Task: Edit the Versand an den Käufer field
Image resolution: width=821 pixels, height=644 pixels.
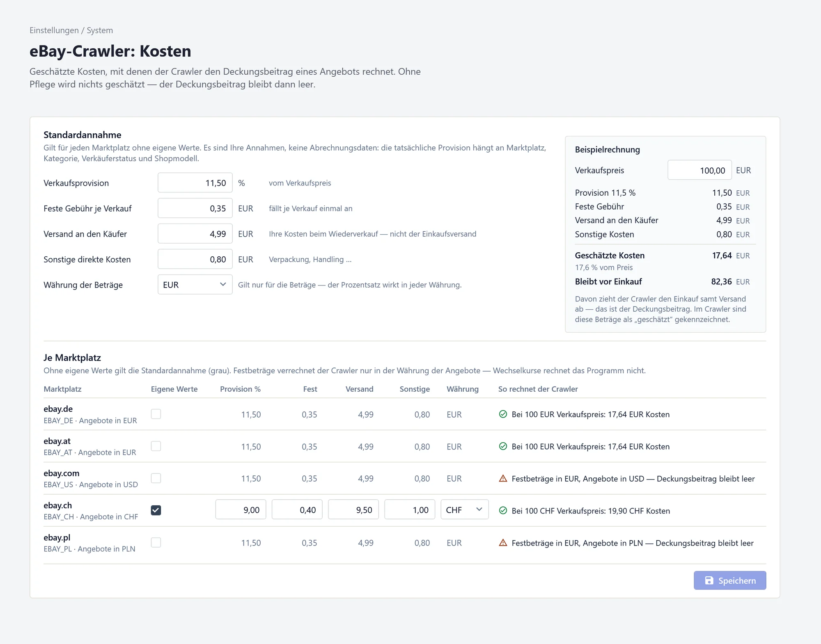Action: coord(195,234)
